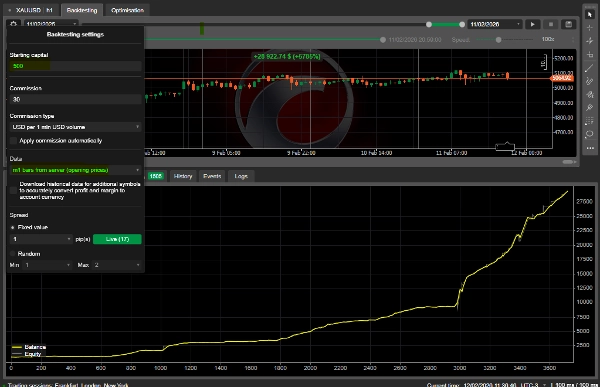Screen dimensions: 600x387
Task: Select the shapes drawing tool icon
Action: pyautogui.click(x=590, y=94)
